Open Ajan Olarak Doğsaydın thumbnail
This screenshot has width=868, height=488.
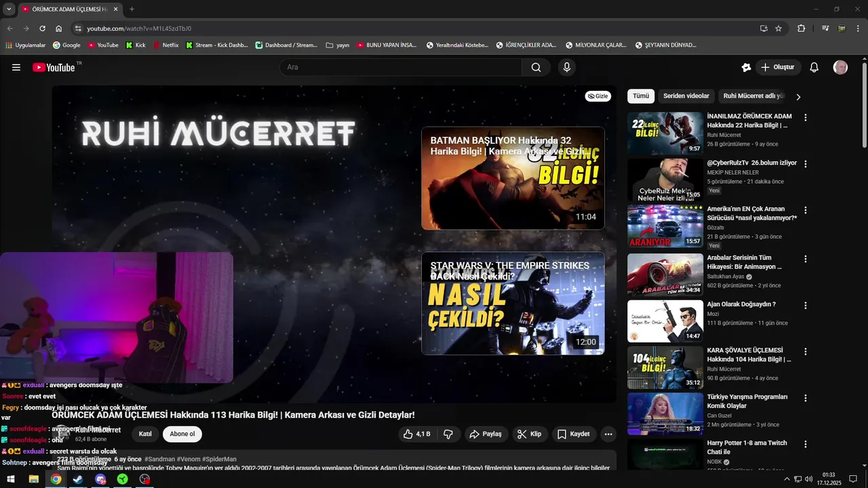click(665, 321)
